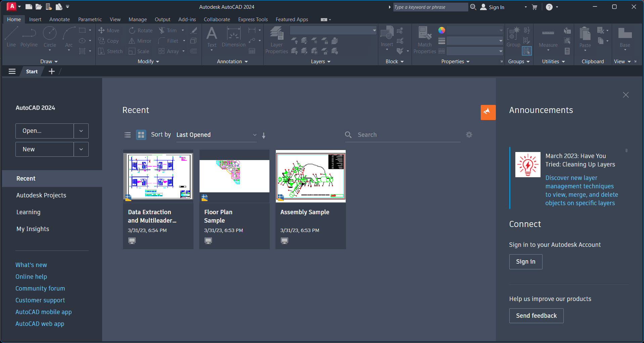Expand the Properties panel
644x343 pixels.
[x=456, y=62]
